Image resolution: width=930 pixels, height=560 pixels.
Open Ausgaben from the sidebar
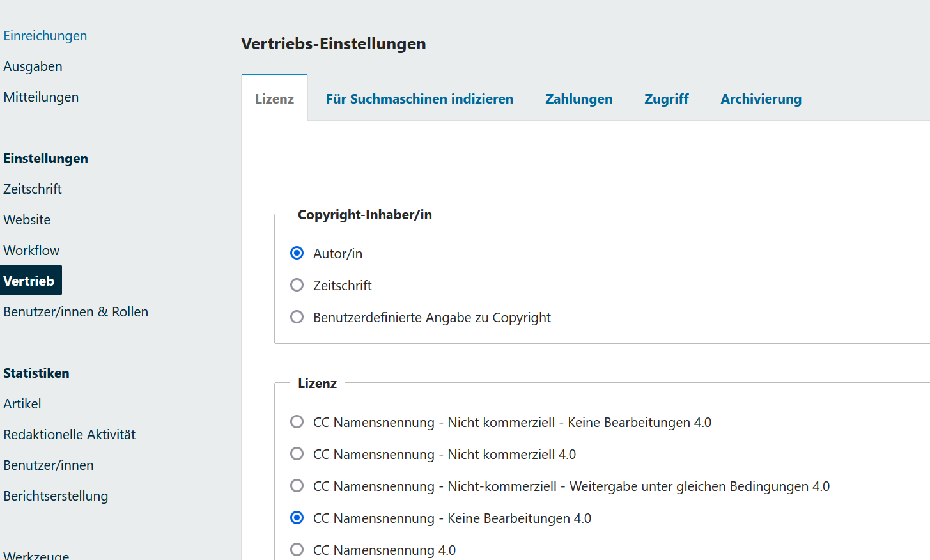[33, 66]
